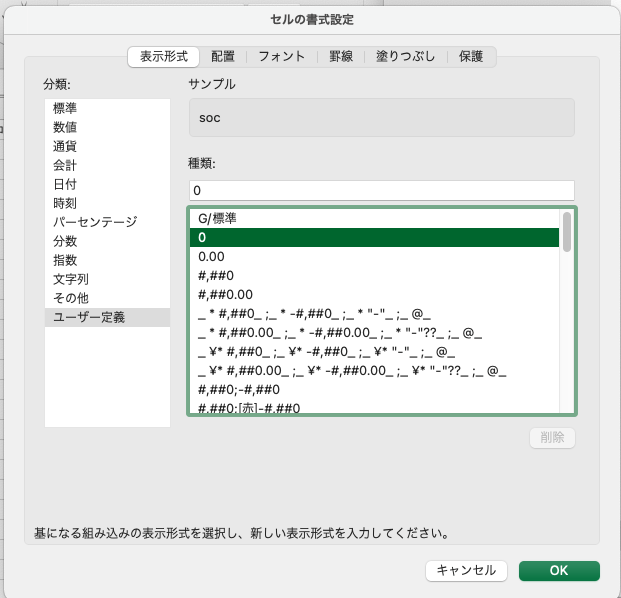Image resolution: width=621 pixels, height=598 pixels.
Task: Choose the #,##0 format
Action: click(374, 276)
